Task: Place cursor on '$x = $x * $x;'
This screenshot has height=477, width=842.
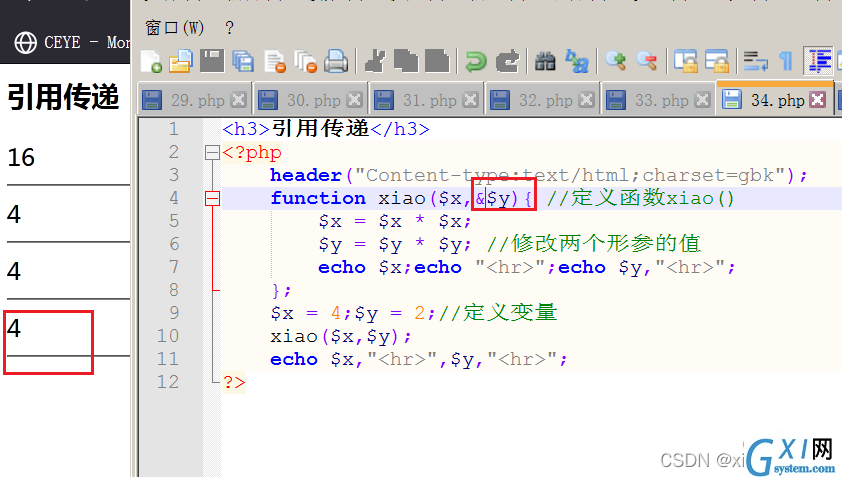Action: pyautogui.click(x=395, y=221)
